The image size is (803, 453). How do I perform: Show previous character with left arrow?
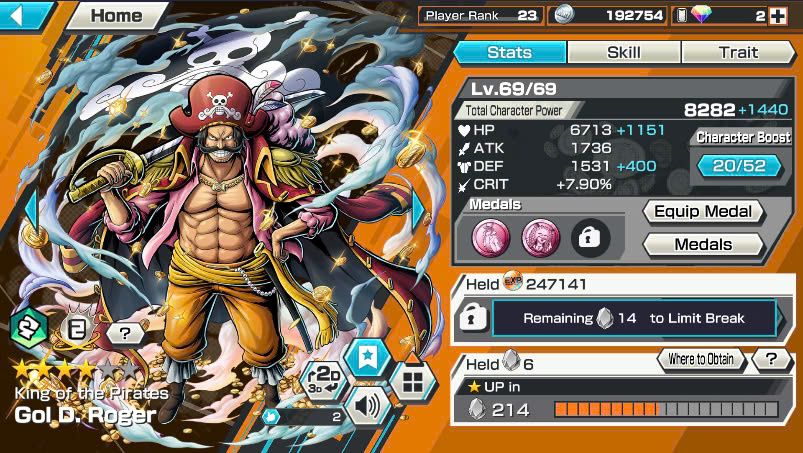point(32,209)
